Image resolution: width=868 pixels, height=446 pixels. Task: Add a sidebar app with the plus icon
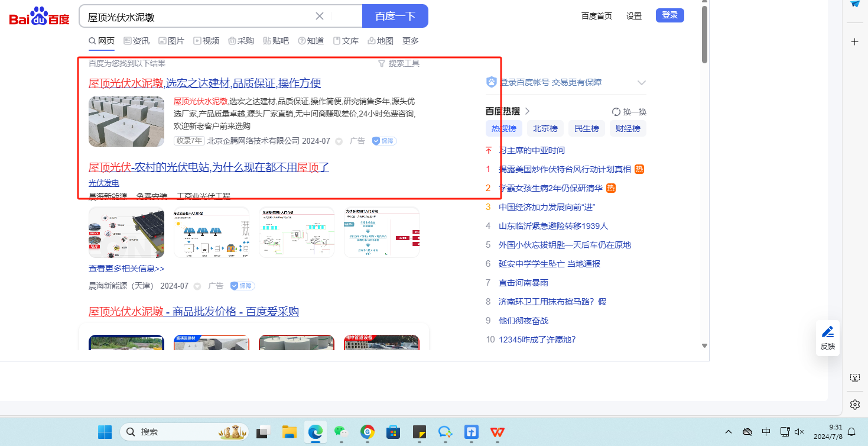pos(854,42)
